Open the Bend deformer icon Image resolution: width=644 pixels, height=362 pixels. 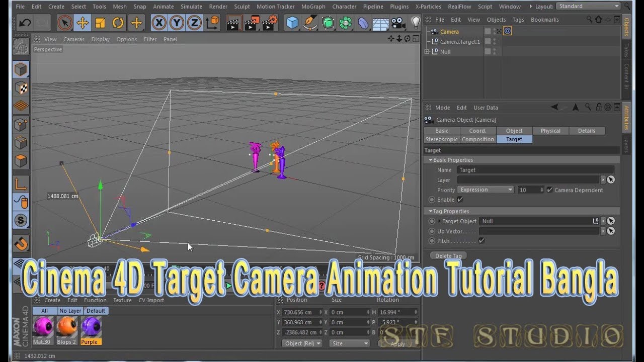(x=363, y=23)
